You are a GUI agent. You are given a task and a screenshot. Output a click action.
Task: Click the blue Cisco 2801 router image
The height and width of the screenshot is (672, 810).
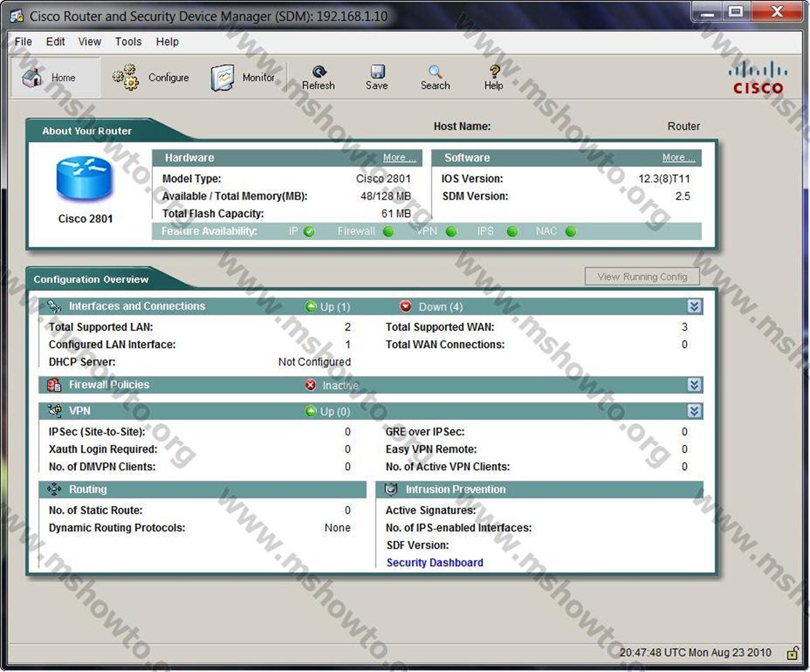click(84, 179)
